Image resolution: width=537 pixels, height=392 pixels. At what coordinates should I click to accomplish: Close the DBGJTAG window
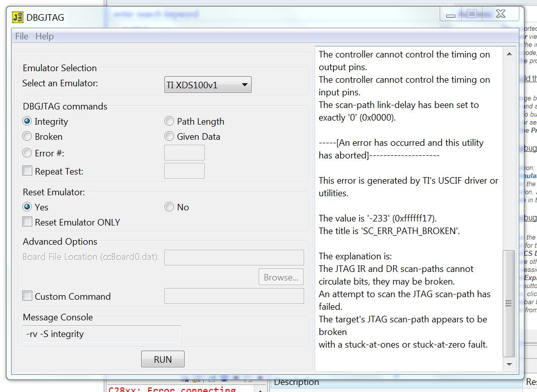tap(501, 14)
